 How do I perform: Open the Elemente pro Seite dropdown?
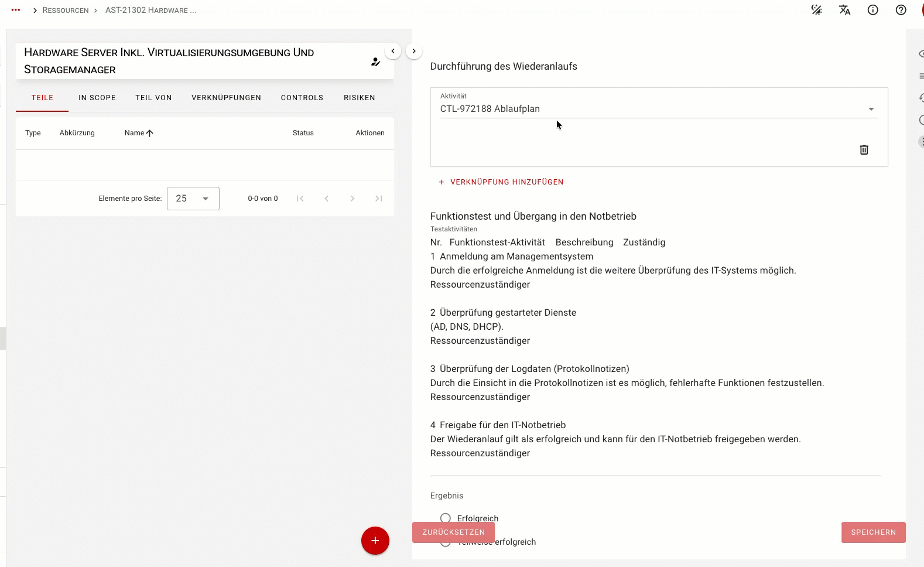pyautogui.click(x=193, y=199)
